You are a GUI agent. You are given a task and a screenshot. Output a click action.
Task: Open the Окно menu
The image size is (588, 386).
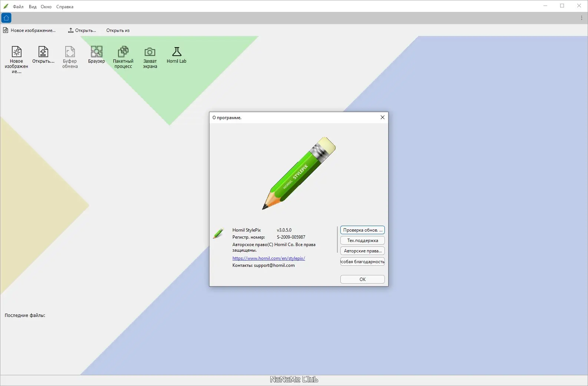click(46, 7)
